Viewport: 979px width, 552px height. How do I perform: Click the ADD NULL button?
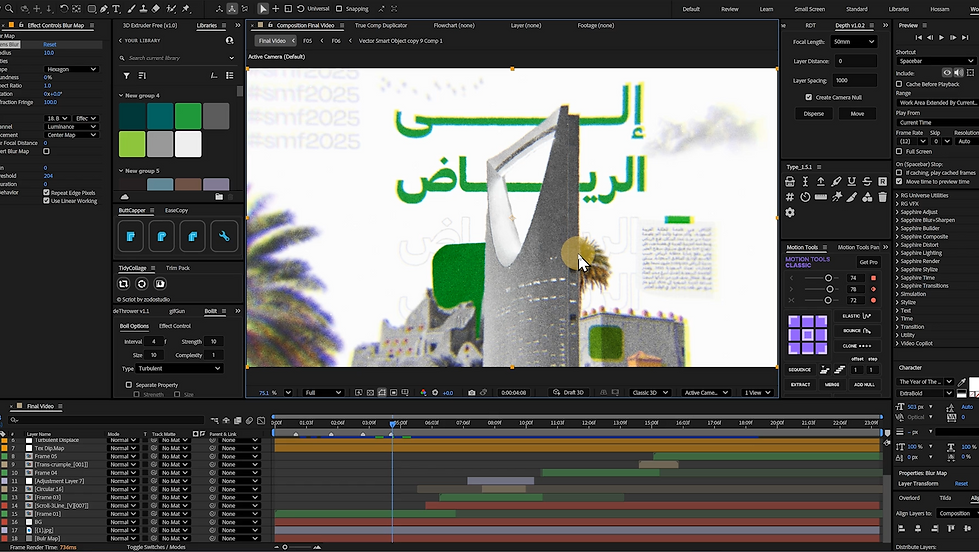(864, 385)
